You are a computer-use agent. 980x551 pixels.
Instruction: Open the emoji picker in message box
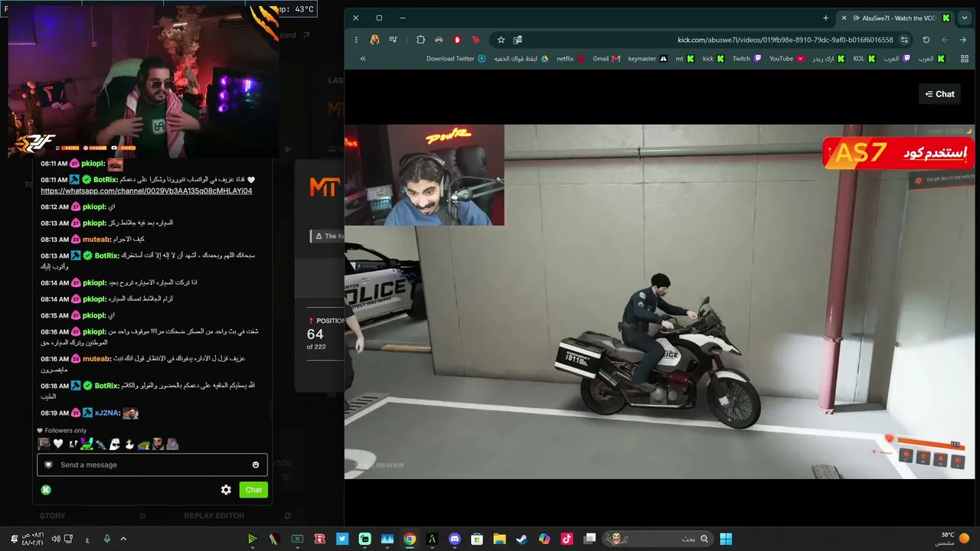[x=256, y=465]
